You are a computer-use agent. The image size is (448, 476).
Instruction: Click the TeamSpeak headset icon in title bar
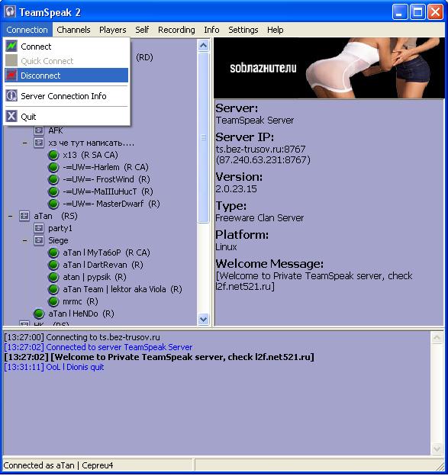click(10, 12)
